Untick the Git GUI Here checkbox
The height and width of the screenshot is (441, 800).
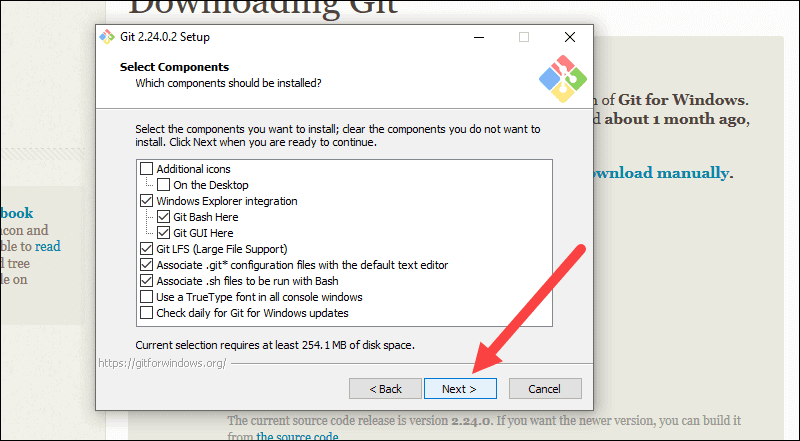tap(163, 233)
